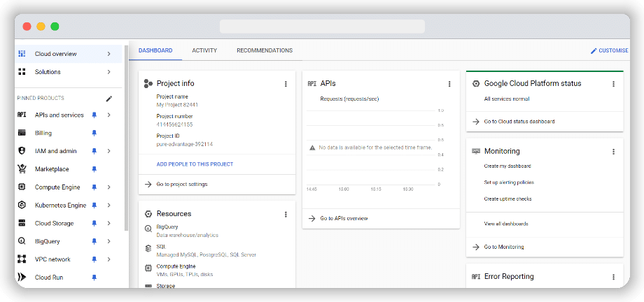Unpin VPC network
The image size is (644, 302).
94,260
